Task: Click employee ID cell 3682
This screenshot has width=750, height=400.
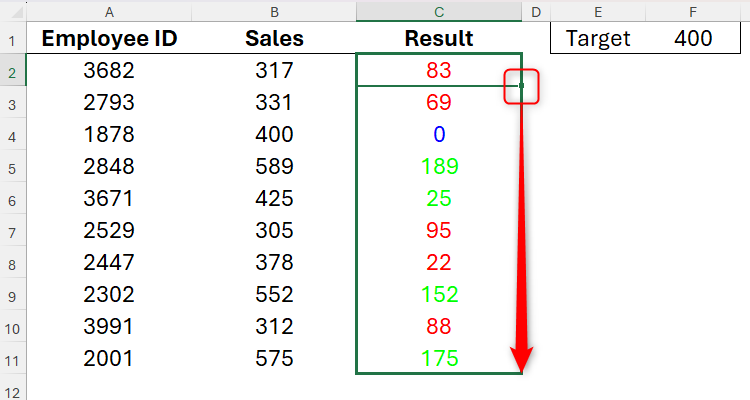Action: coord(108,71)
